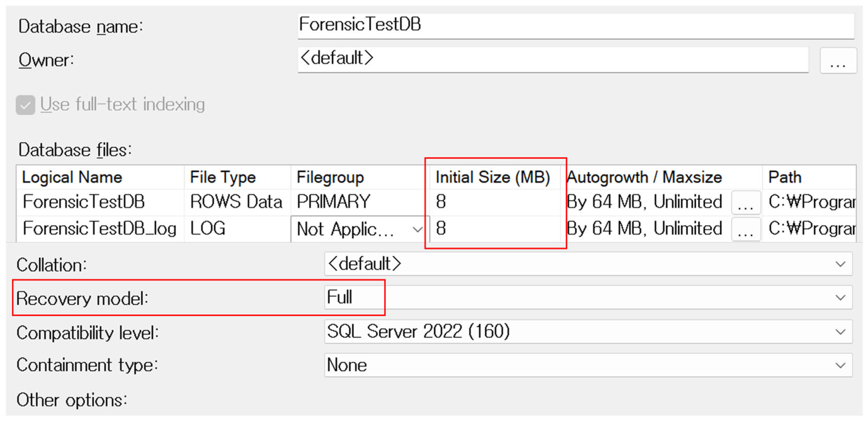The height and width of the screenshot is (422, 868).
Task: Open the Owner browse ellipsis button
Action: click(x=838, y=61)
